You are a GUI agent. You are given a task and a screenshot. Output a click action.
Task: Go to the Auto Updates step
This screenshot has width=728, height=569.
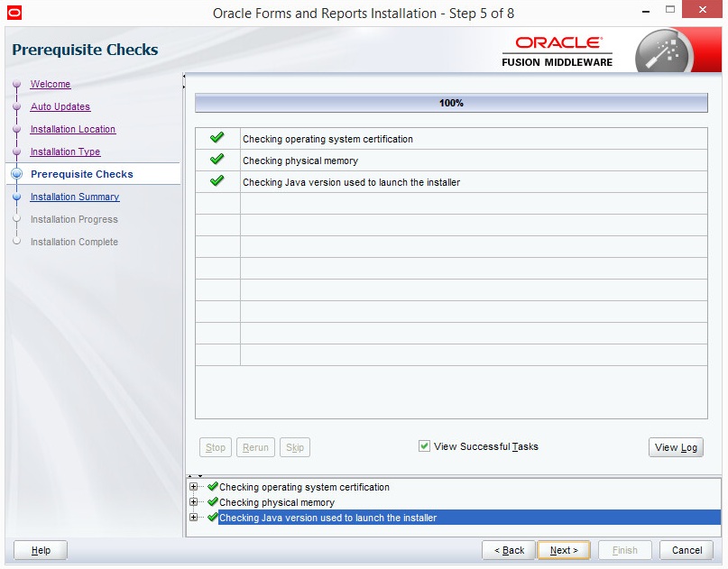coord(60,106)
